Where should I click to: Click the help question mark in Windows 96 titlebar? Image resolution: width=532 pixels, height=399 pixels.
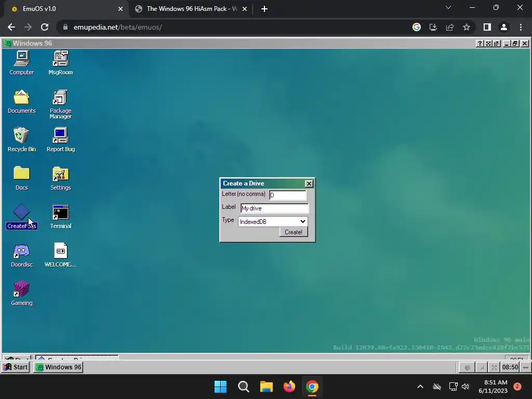pyautogui.click(x=480, y=44)
